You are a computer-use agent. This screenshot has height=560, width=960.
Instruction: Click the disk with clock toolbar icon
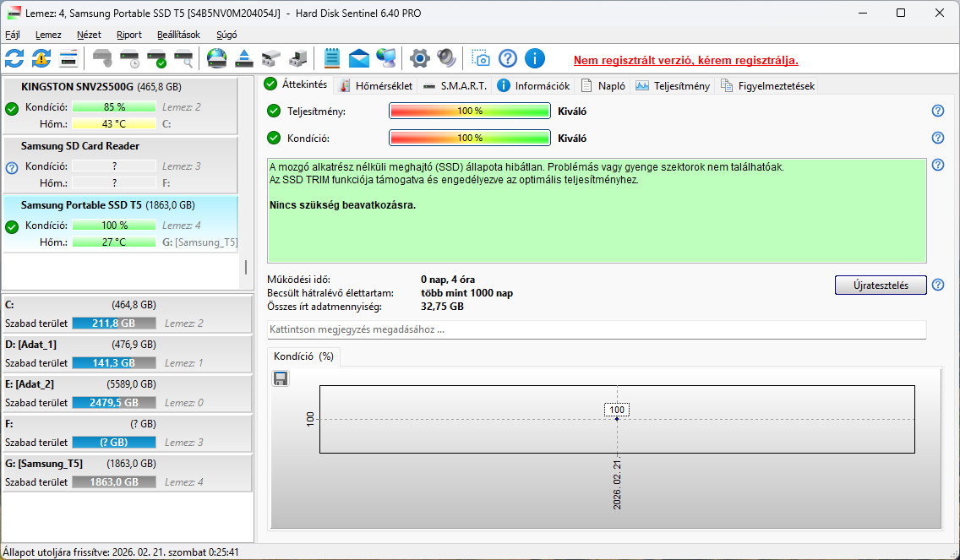[130, 59]
